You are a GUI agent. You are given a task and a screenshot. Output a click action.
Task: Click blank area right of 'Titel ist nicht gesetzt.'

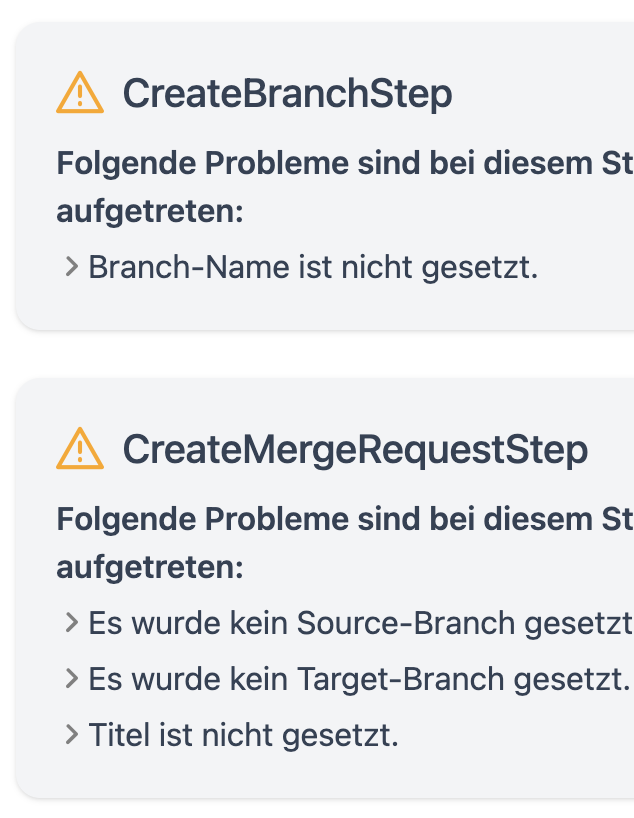(x=520, y=736)
